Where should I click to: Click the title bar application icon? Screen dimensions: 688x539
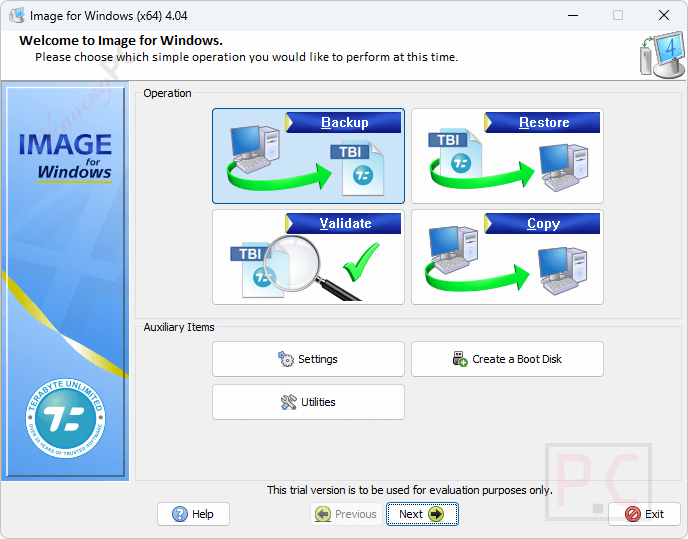coord(17,15)
